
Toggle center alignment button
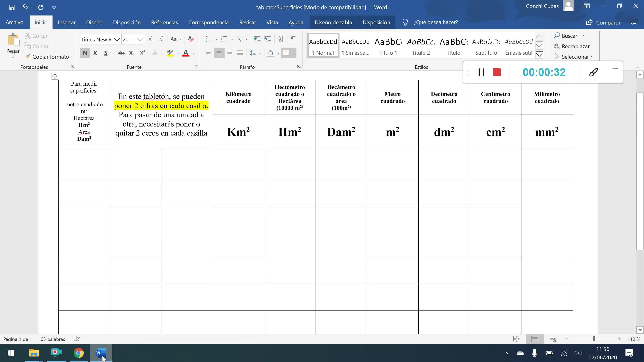tap(219, 53)
